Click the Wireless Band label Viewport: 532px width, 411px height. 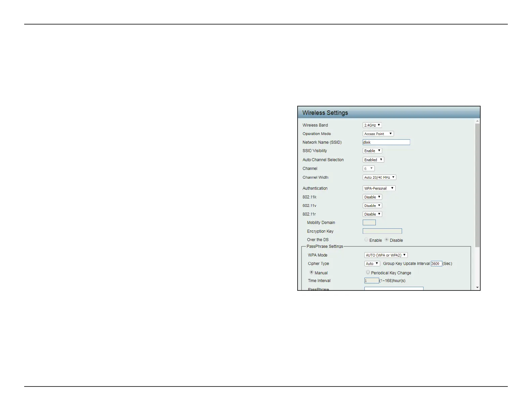315,125
